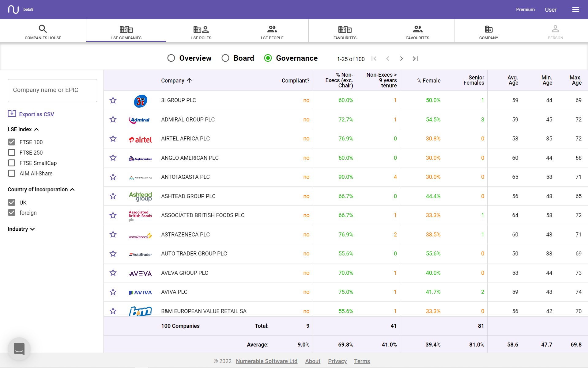Click the User account button
Screen dimensions: 588x368
point(551,10)
